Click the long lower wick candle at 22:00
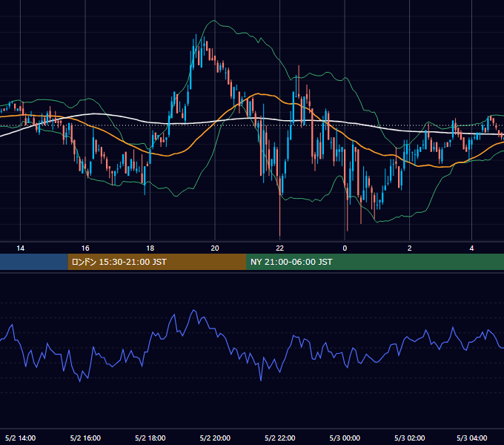 (x=280, y=205)
